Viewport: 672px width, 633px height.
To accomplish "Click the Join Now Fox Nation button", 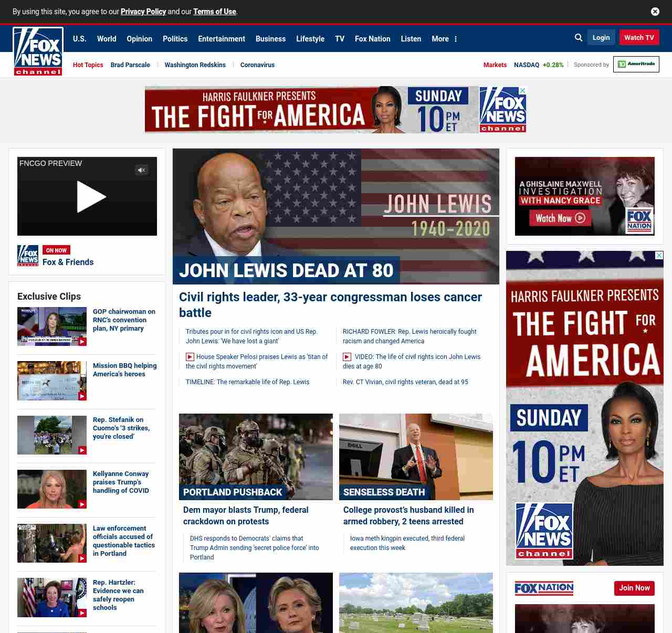I will click(x=634, y=588).
